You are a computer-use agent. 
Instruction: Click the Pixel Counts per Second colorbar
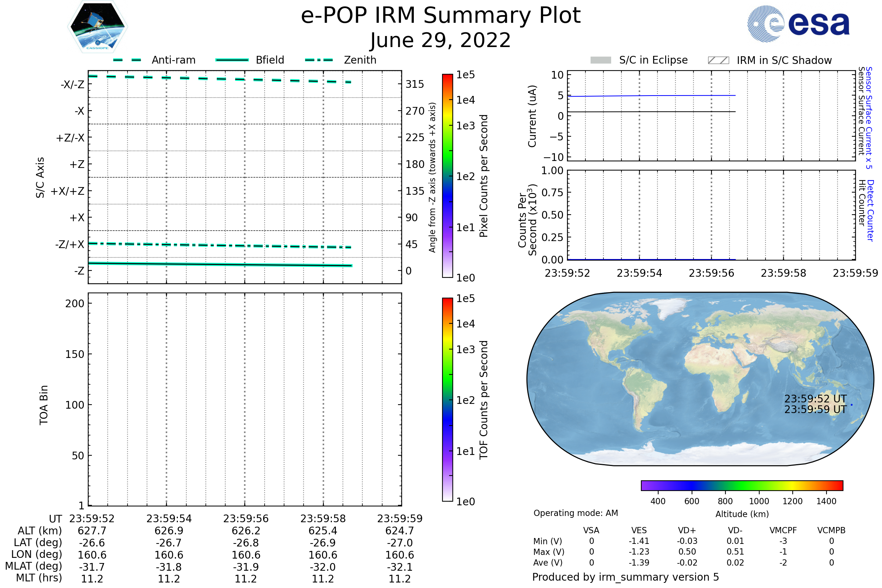(447, 176)
